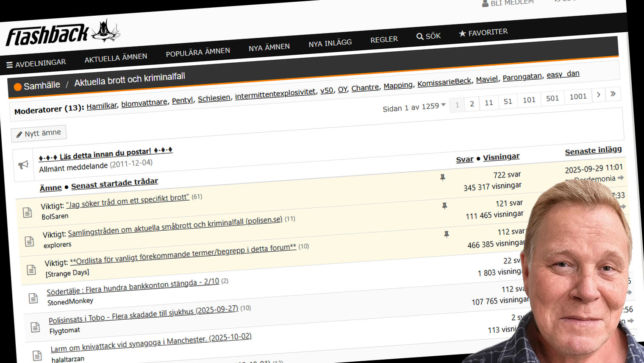Sort threads by Senaste inlägg
Image resolution: width=644 pixels, height=363 pixels.
point(593,151)
